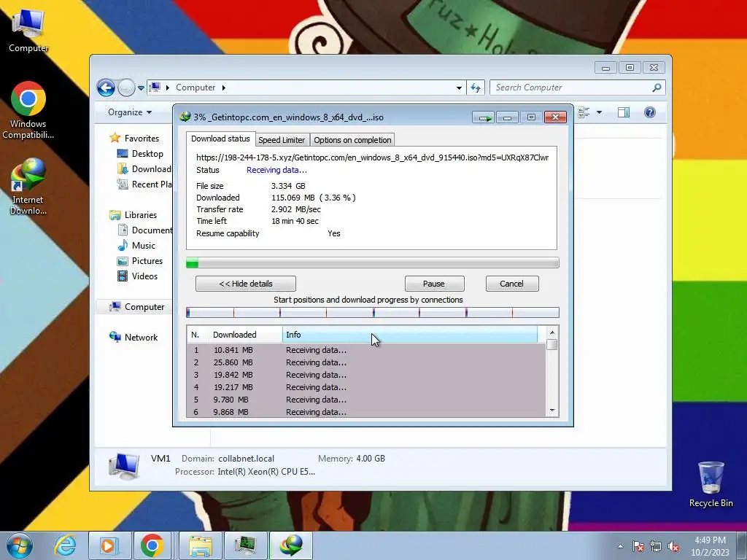
Task: Click the Explorer Back arrow button
Action: 106,87
